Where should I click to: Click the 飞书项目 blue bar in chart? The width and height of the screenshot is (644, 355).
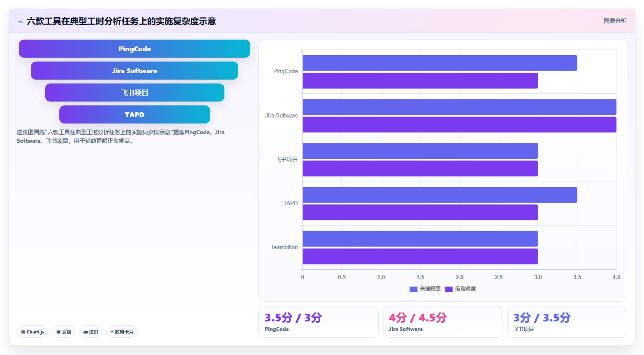coord(420,151)
